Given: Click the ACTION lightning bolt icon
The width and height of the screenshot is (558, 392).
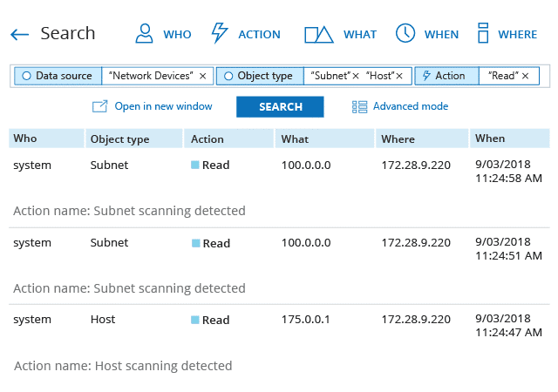Looking at the screenshot, I should [x=219, y=33].
